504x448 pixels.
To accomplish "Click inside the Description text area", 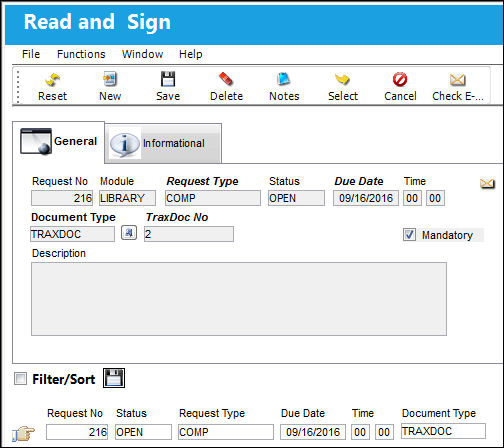I will click(x=239, y=299).
